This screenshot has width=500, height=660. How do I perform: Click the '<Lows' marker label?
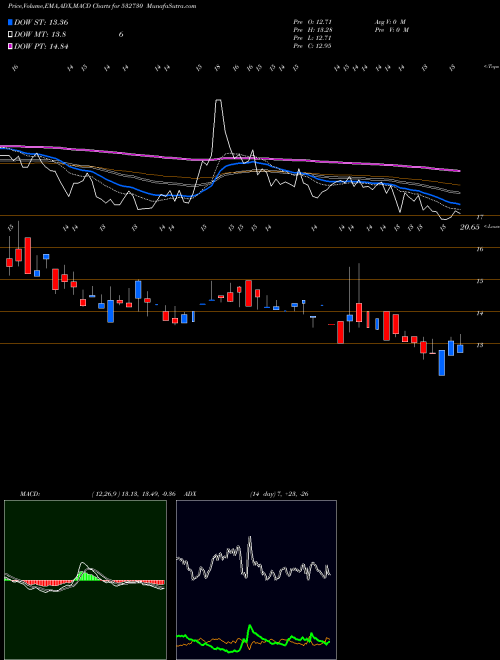[491, 227]
